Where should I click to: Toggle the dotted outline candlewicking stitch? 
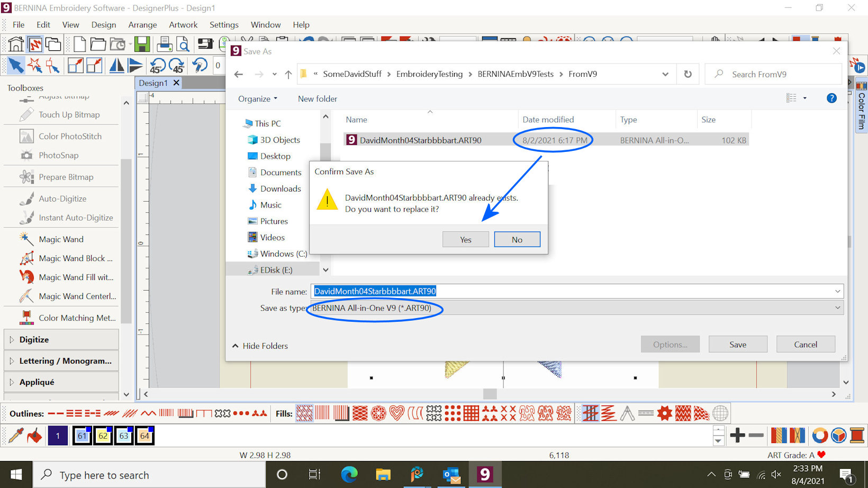pos(241,413)
